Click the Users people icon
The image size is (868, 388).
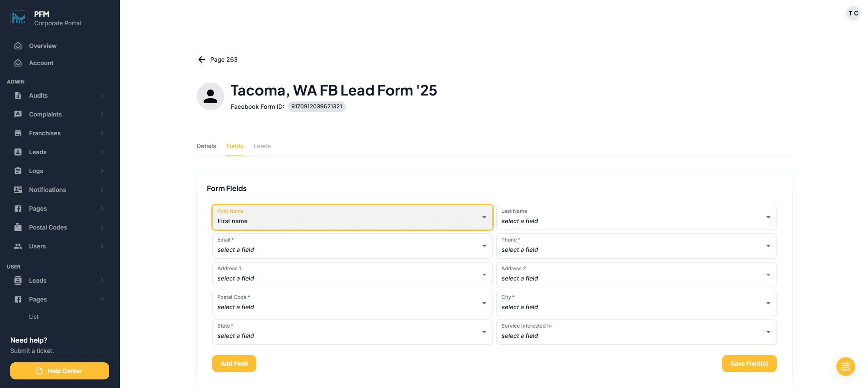[18, 246]
